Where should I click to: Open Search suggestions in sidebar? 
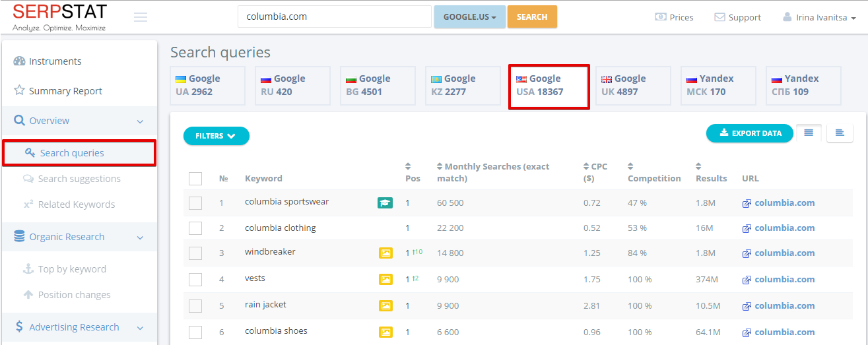[x=79, y=178]
